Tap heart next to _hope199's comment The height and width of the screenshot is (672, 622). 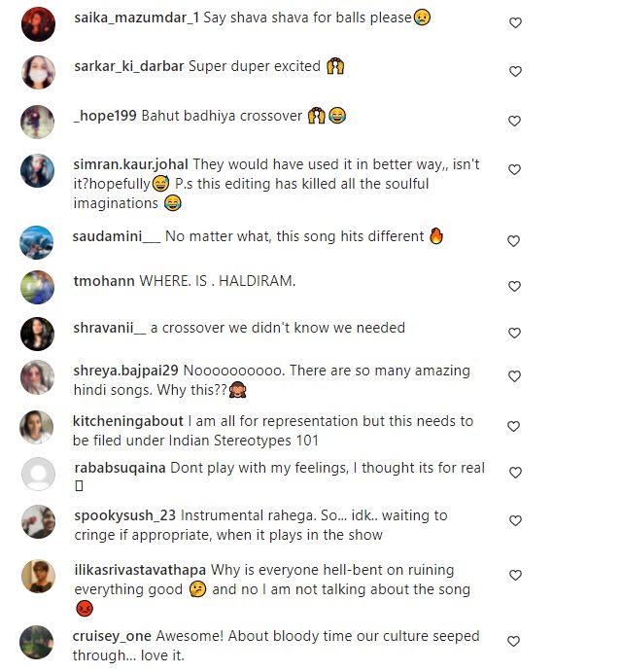coord(516,121)
